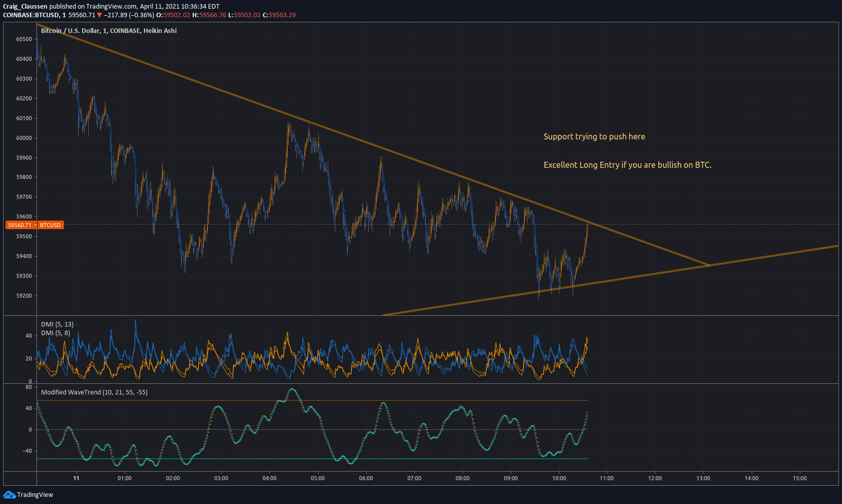
Task: Click the 'Modified WaveTrend (10, 21, 55, -55)' label
Action: [x=94, y=392]
